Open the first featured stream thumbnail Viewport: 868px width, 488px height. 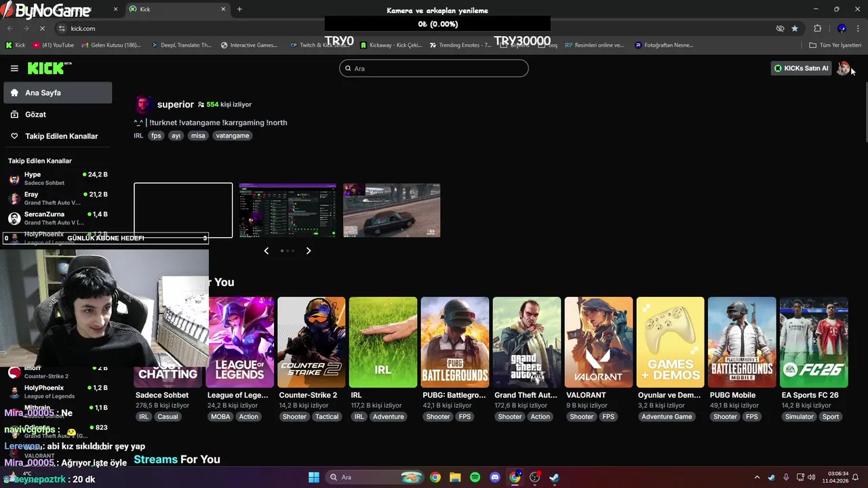click(x=183, y=210)
